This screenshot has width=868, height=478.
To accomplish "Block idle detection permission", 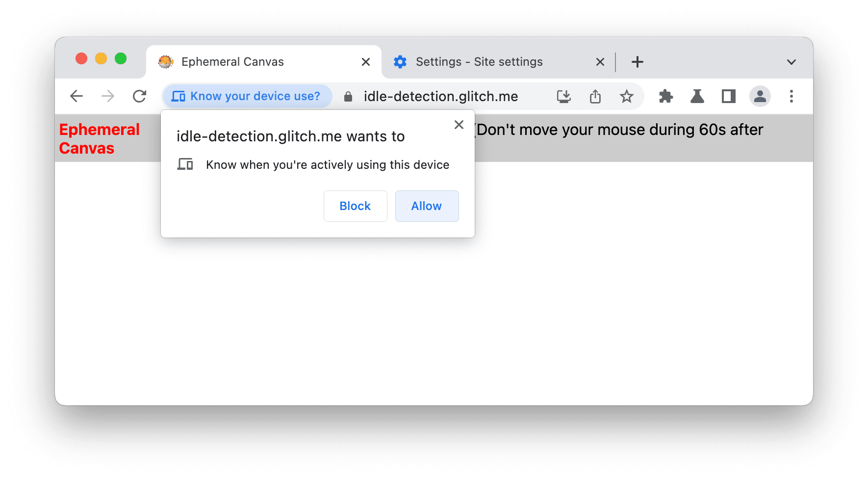I will pos(355,206).
